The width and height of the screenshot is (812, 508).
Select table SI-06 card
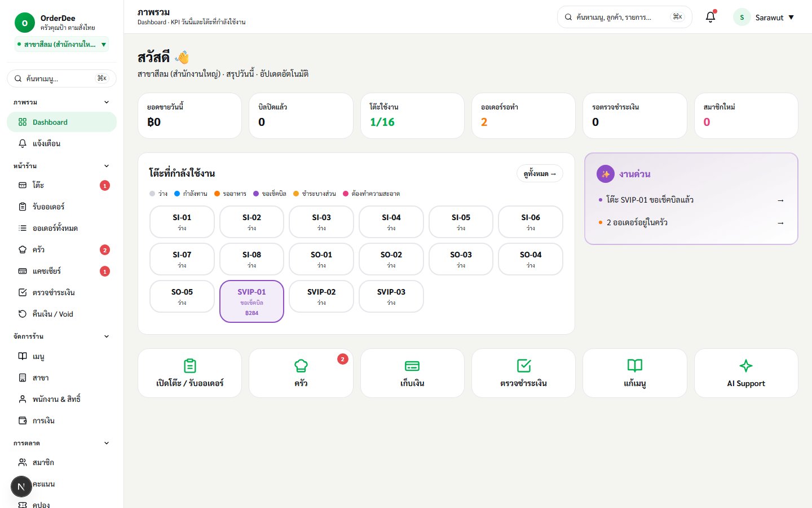[531, 222]
